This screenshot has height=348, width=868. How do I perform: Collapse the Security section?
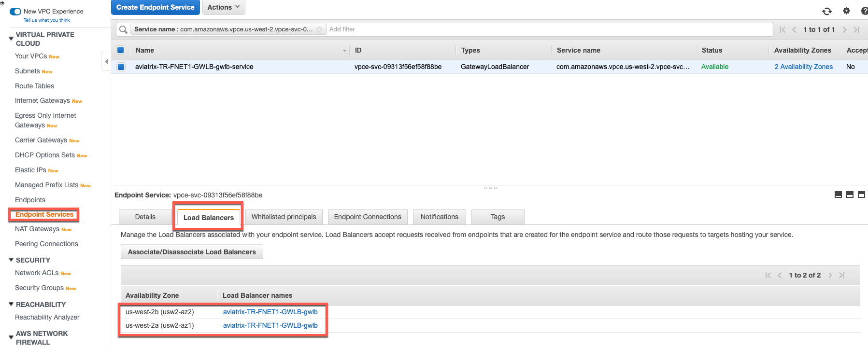[x=11, y=260]
